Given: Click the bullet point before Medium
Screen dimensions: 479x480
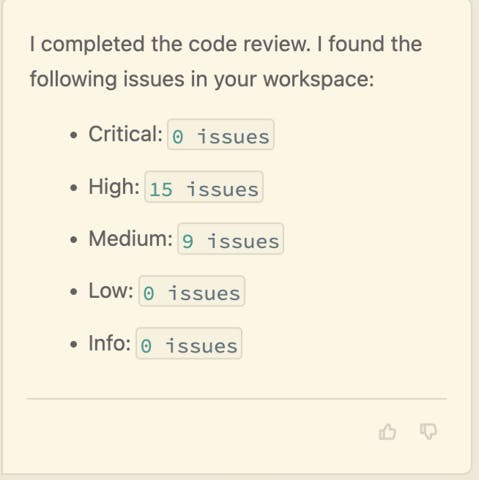Looking at the screenshot, I should pyautogui.click(x=74, y=240).
